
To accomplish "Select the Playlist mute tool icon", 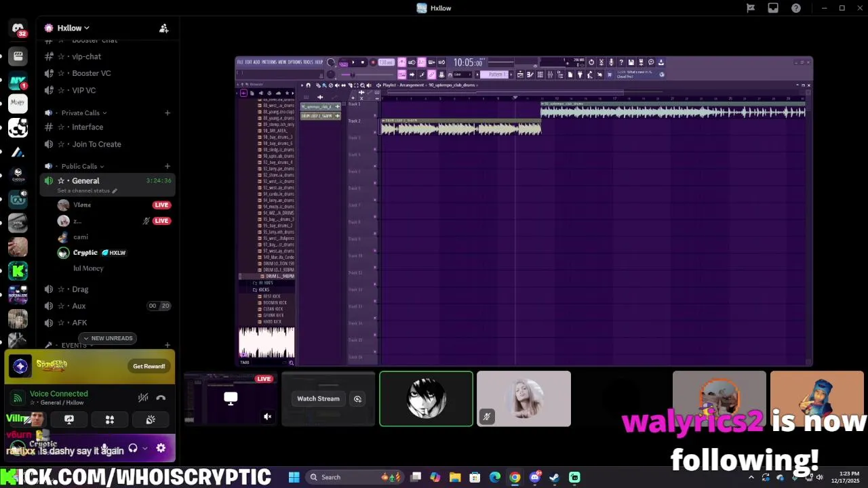I will tap(337, 85).
